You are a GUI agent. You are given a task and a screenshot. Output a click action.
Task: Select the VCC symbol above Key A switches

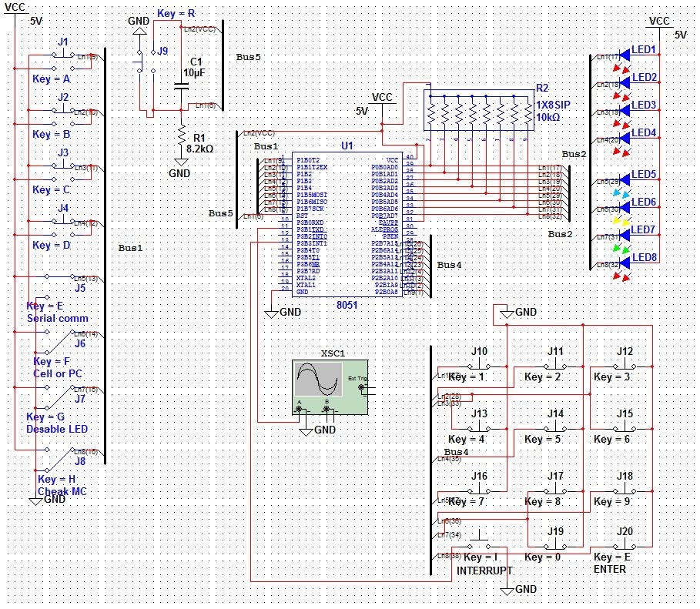[x=15, y=9]
